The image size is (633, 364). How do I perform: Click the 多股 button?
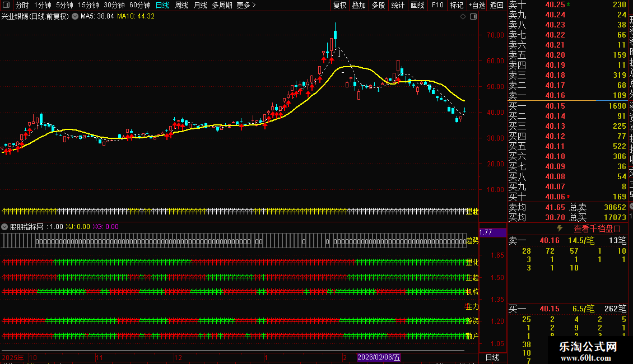[x=378, y=5]
